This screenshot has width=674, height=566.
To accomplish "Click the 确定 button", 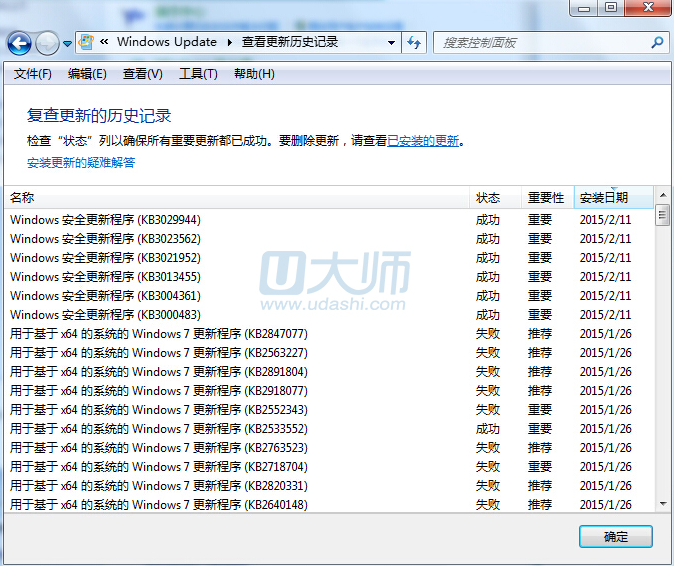I will [x=615, y=537].
